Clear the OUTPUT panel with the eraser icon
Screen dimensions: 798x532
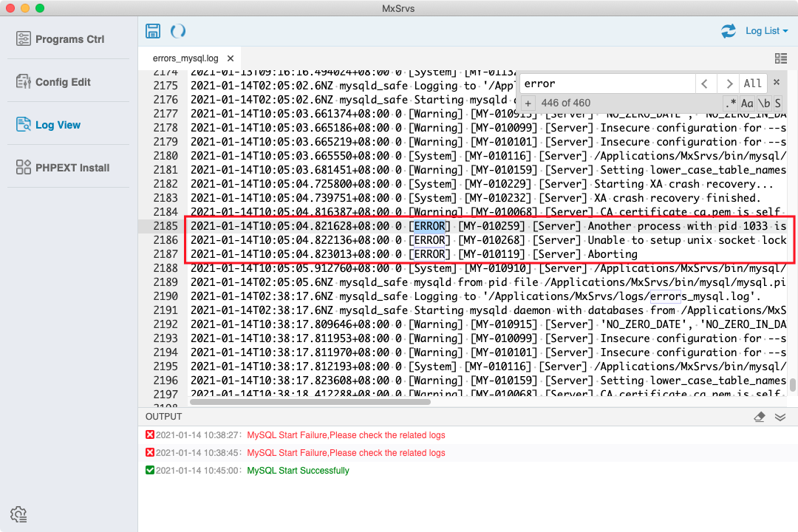pos(760,416)
